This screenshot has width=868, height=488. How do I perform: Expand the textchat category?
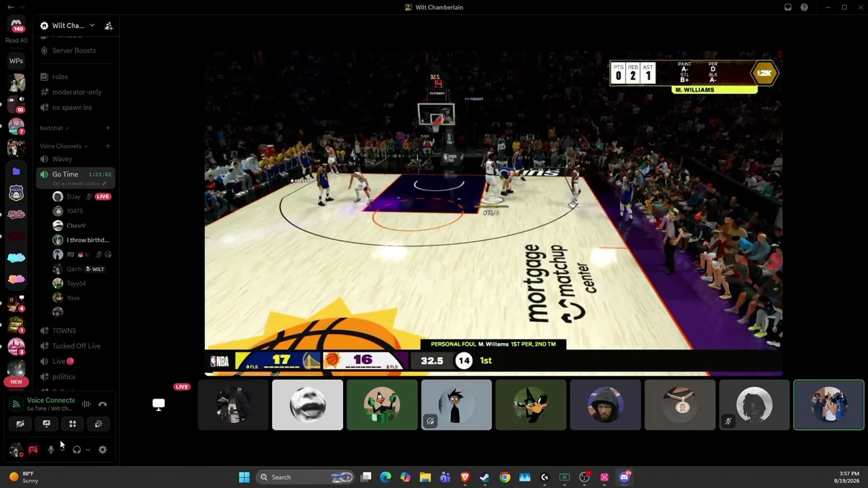click(54, 128)
